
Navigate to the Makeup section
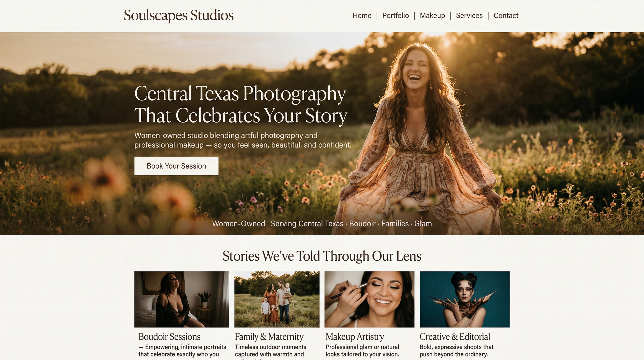coord(433,15)
